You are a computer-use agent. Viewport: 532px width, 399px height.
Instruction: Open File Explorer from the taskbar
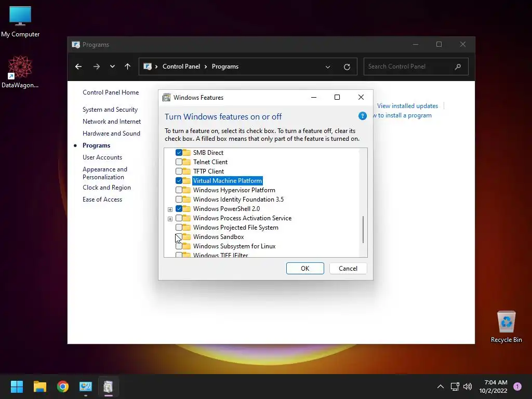(x=39, y=386)
